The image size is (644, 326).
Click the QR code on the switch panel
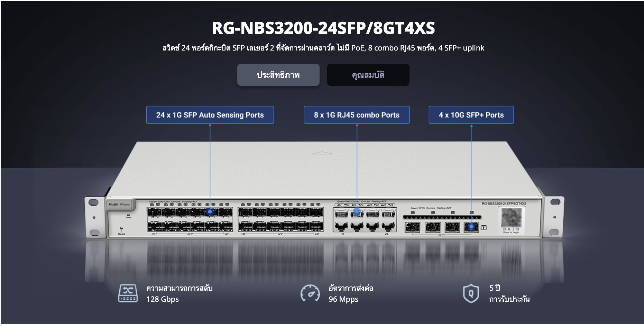pos(511,218)
